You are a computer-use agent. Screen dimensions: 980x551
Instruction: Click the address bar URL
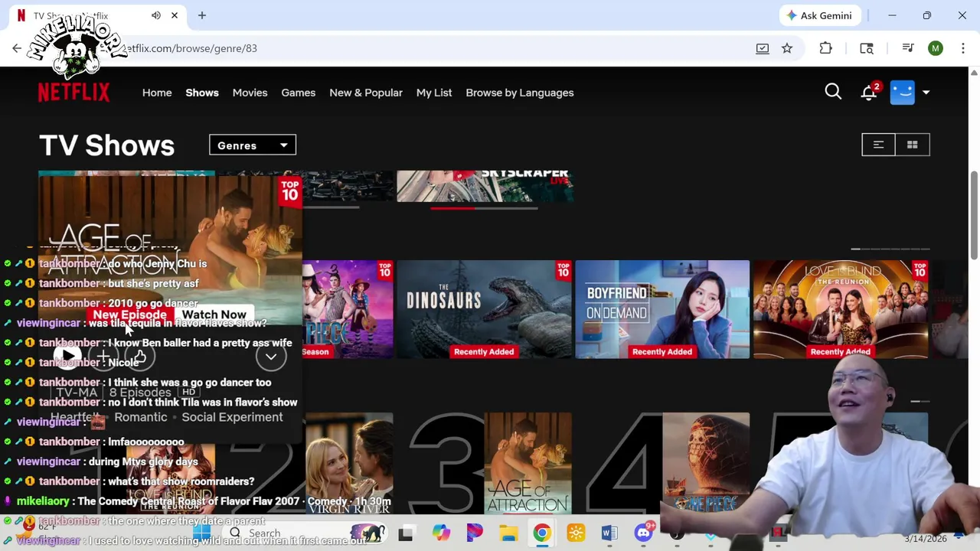tap(191, 48)
